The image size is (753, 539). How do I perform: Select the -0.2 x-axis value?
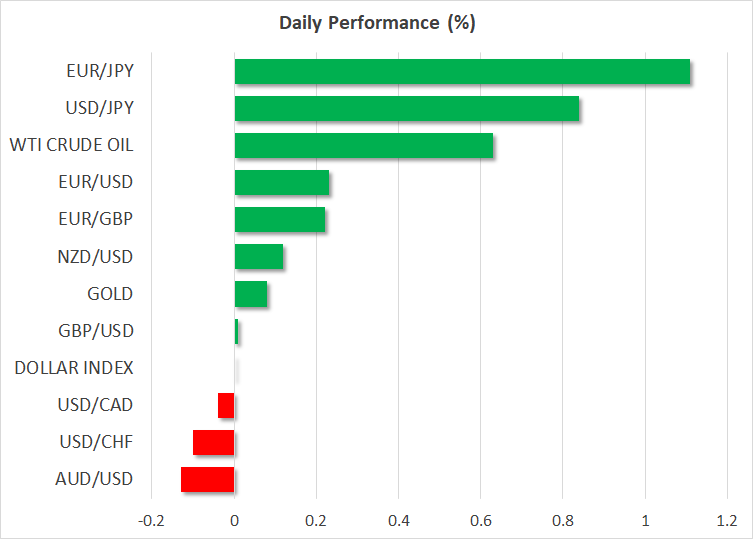point(152,521)
